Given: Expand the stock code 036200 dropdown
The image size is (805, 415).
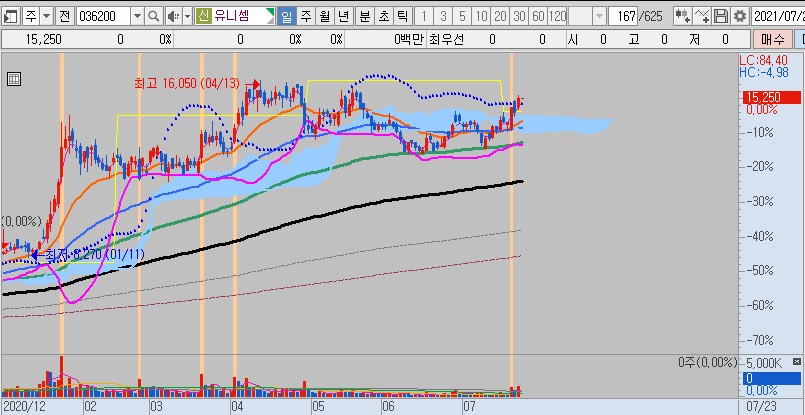Looking at the screenshot, I should coord(137,17).
